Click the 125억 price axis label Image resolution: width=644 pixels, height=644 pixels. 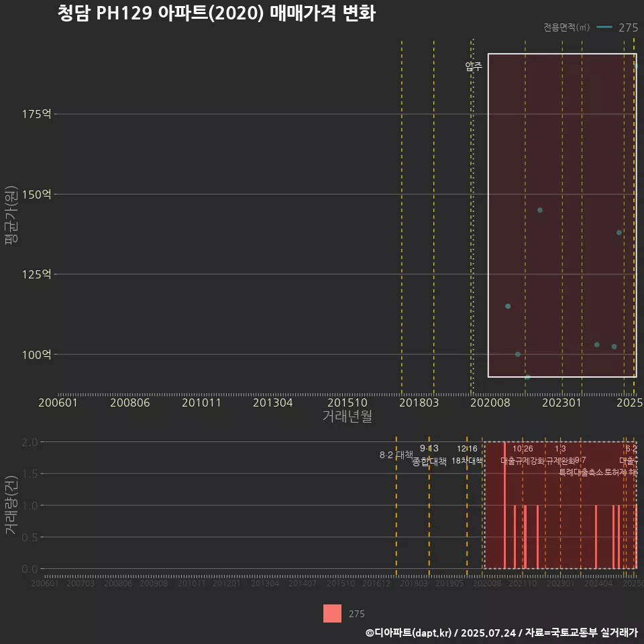(x=36, y=274)
